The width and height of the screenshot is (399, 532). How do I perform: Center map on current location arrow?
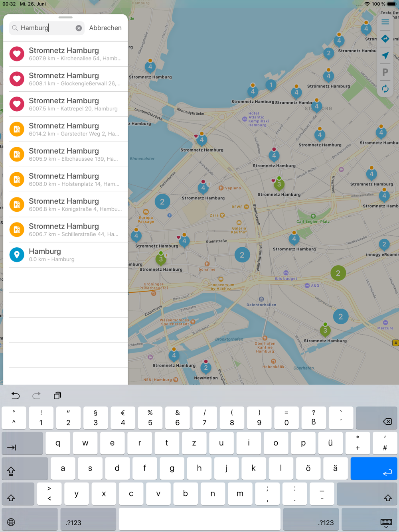click(x=385, y=55)
